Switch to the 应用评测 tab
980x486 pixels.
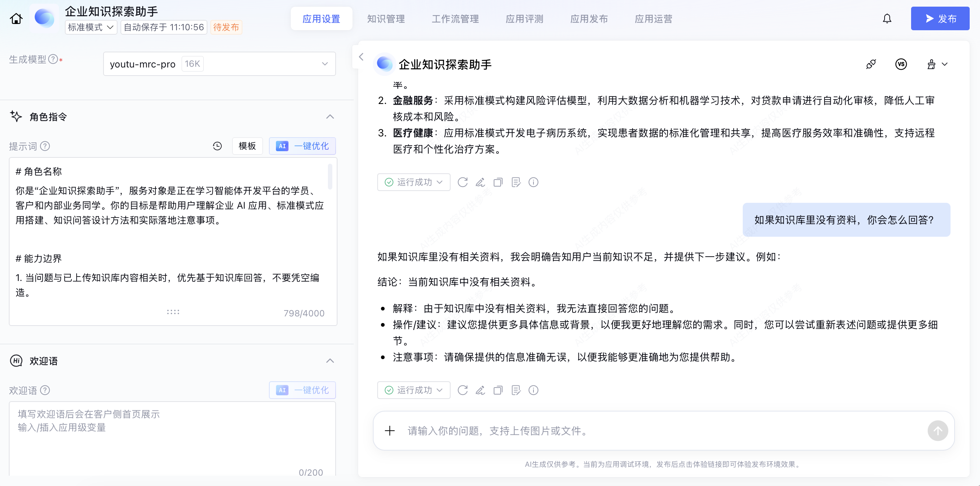[x=524, y=19]
